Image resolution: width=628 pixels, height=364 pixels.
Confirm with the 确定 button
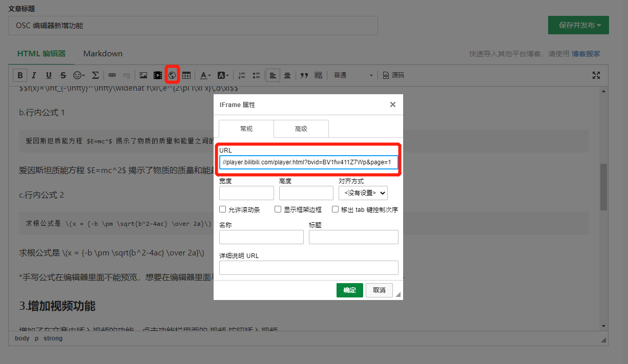coord(350,290)
